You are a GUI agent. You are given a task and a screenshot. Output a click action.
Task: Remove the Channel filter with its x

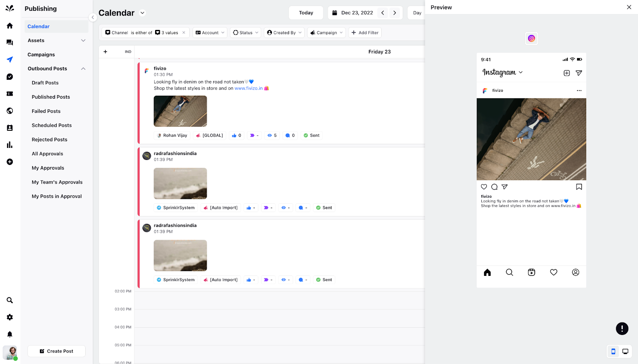point(184,33)
